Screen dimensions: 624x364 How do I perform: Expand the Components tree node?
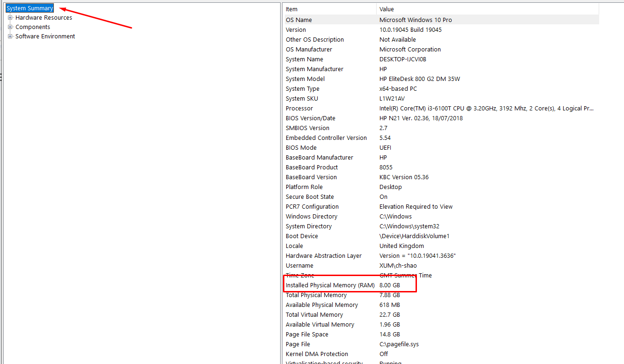pos(10,27)
